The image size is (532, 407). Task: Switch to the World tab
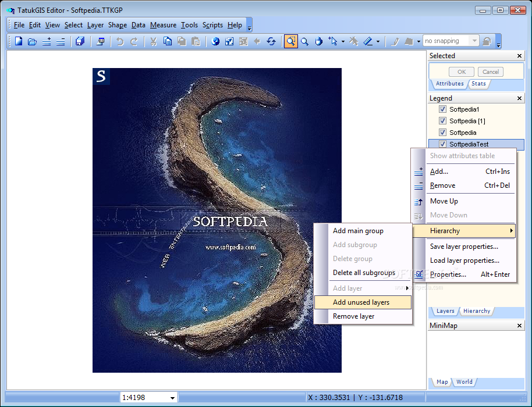[x=464, y=381]
